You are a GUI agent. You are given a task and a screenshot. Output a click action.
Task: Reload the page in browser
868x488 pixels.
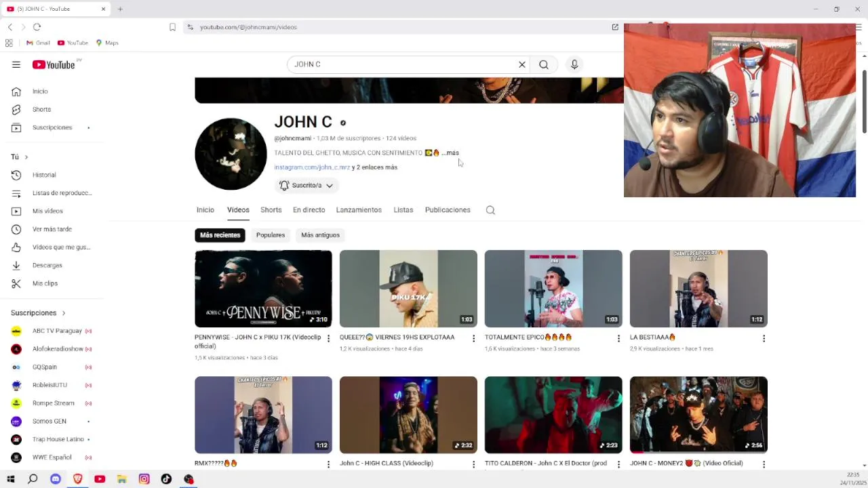point(37,27)
